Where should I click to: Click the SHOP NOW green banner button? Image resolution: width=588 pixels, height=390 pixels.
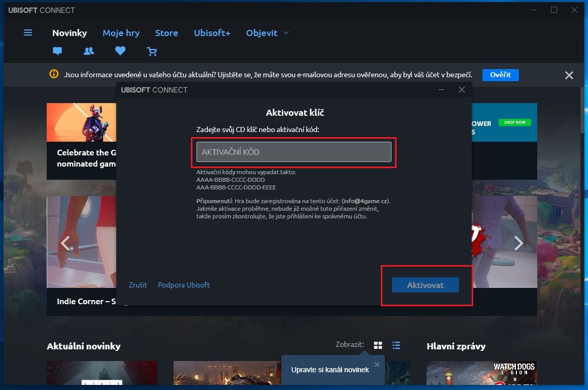pos(514,122)
